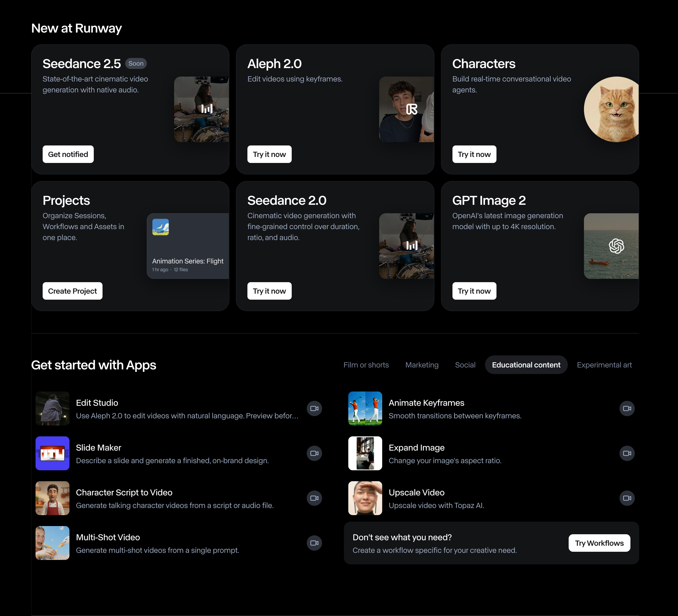Click the video camera icon beside Animate Keyframes
This screenshot has height=616, width=678.
coord(627,408)
